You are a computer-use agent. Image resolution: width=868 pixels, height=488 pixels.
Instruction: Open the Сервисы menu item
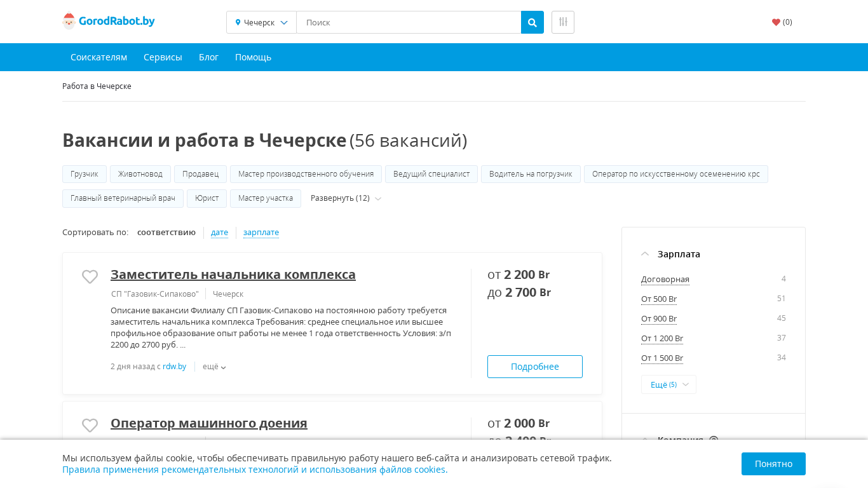pyautogui.click(x=163, y=57)
